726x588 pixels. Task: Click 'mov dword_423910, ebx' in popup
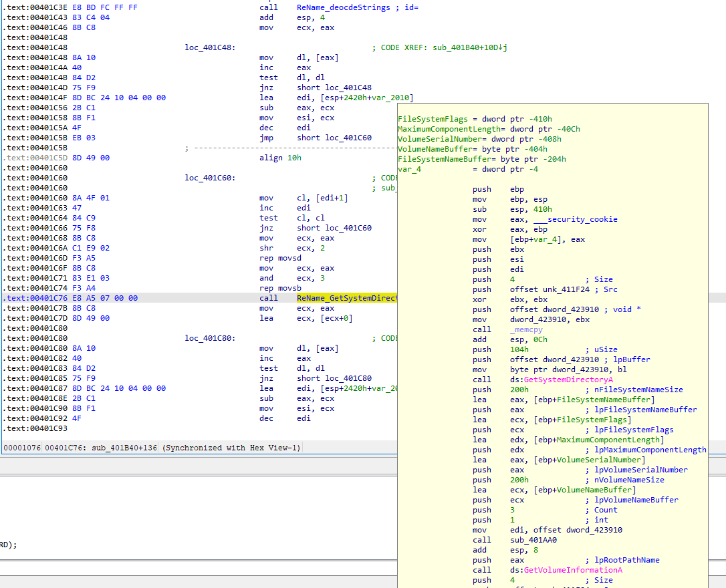click(531, 319)
